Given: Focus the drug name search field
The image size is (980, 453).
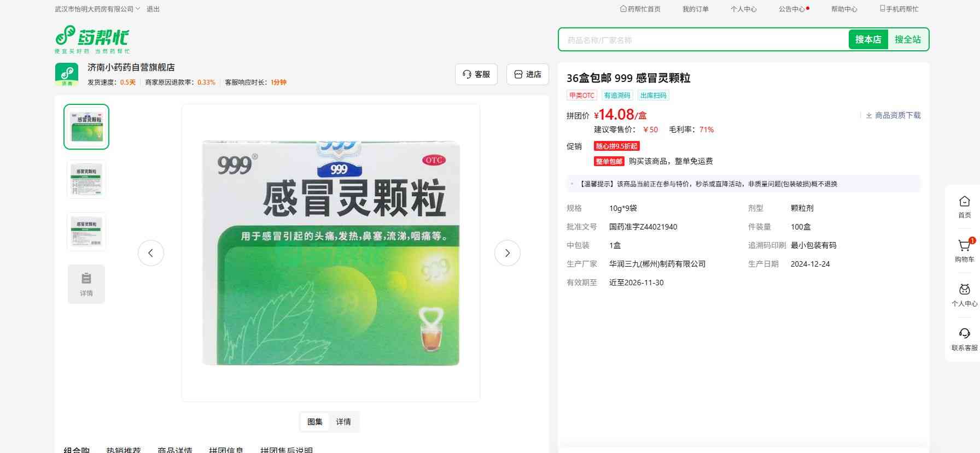Looking at the screenshot, I should tap(703, 40).
